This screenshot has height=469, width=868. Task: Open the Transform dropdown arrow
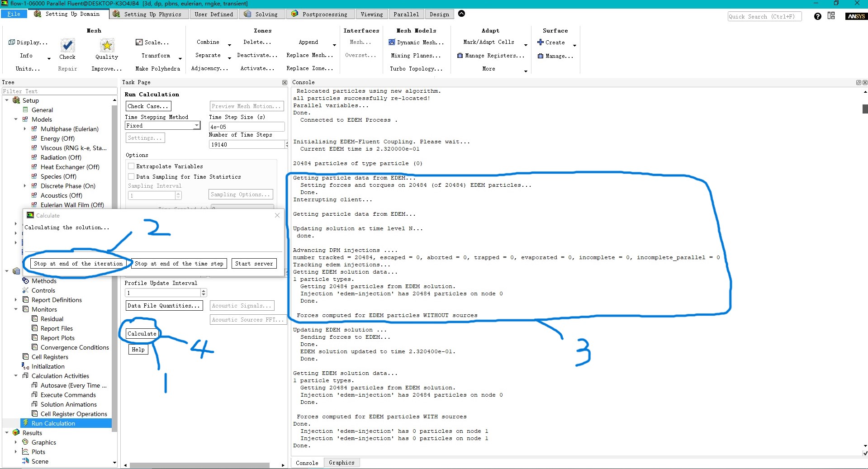(180, 59)
